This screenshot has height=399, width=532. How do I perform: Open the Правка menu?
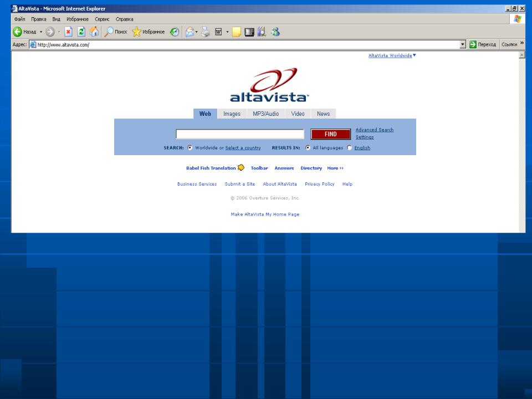pos(39,19)
